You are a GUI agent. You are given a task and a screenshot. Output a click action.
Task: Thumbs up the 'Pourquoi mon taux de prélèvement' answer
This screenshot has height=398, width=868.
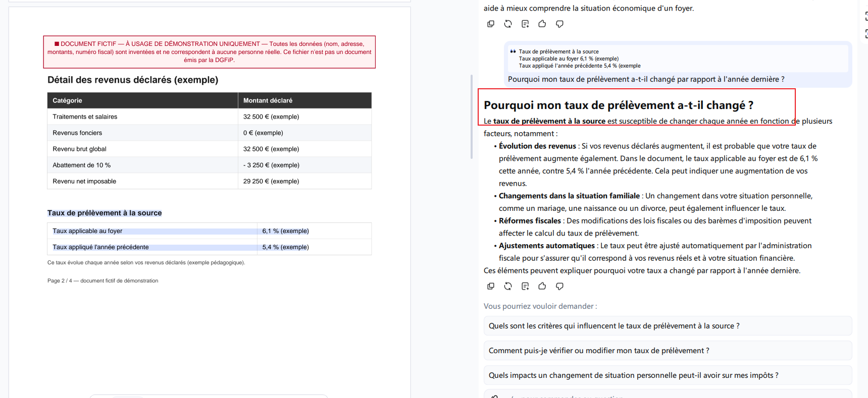pyautogui.click(x=542, y=286)
